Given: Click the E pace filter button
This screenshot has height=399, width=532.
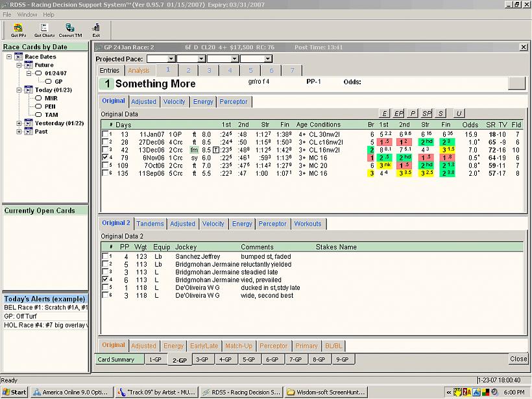Looking at the screenshot, I should click(384, 114).
